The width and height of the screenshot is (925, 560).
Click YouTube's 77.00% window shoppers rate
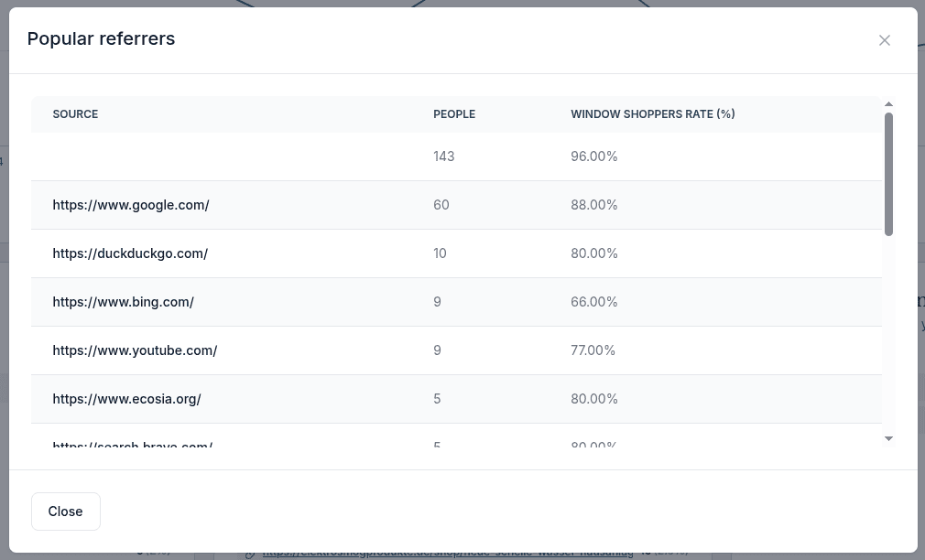tap(593, 350)
